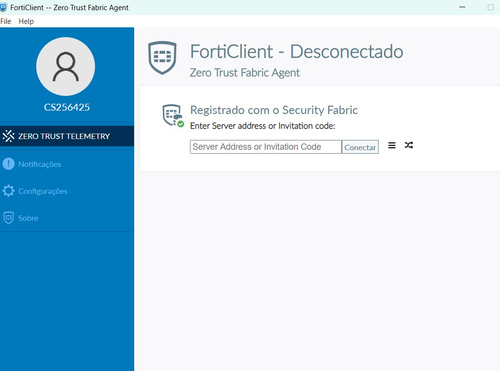Click the Zero Trust Fabric Agent subtitle
This screenshot has height=371, width=500.
tap(245, 73)
